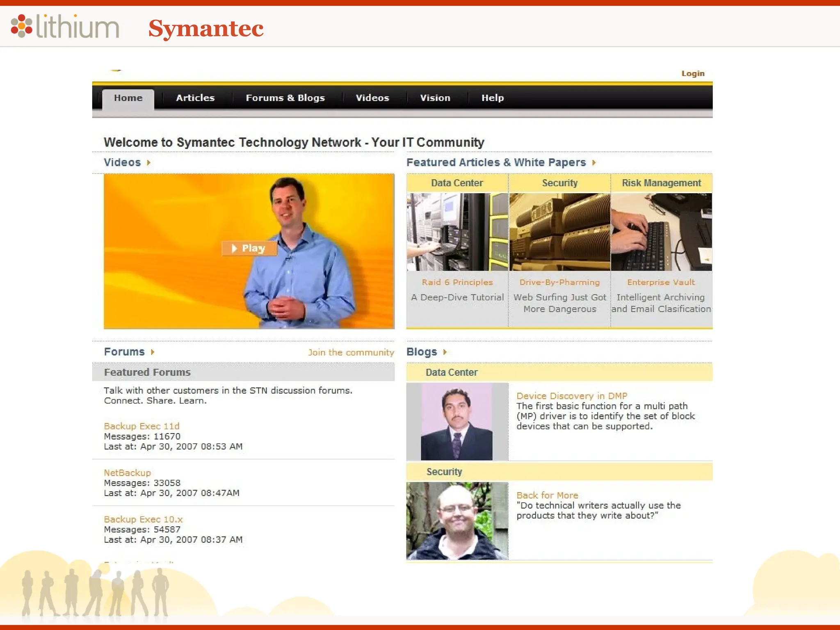Go to the Articles tab
The width and height of the screenshot is (840, 630).
coord(195,98)
